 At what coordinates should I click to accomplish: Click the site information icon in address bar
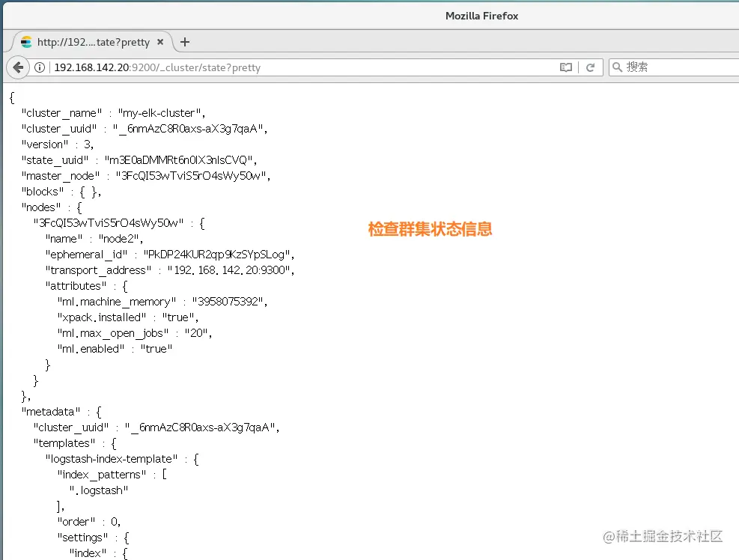pos(39,67)
